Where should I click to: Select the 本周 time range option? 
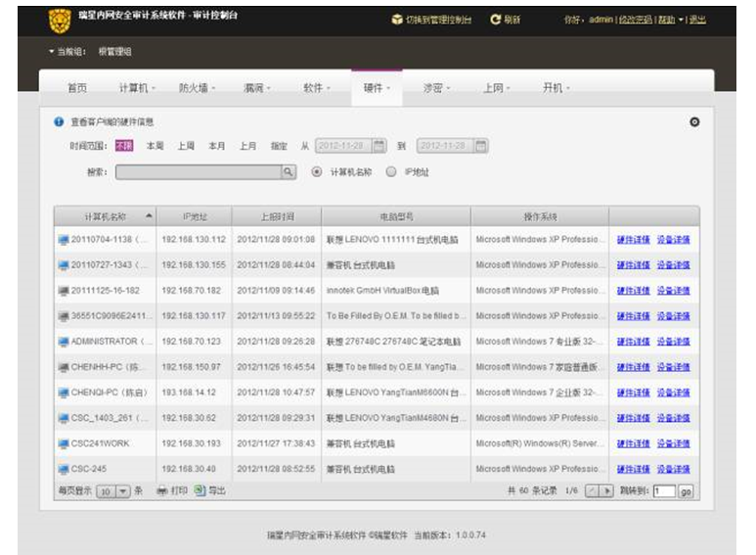point(155,146)
